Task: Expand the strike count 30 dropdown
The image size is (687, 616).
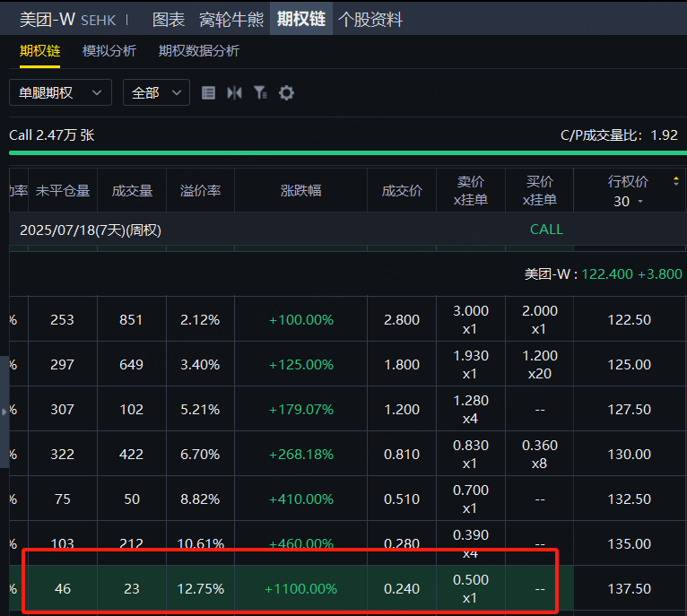Action: (x=629, y=202)
